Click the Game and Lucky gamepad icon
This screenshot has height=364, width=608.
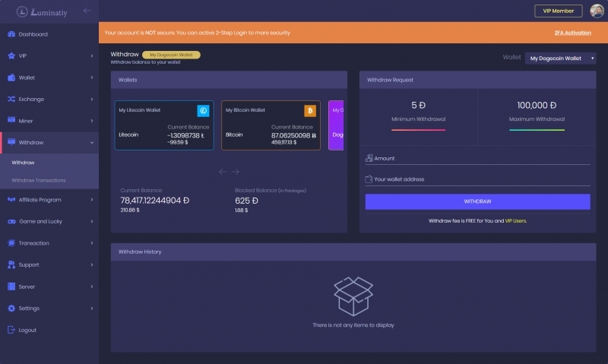tap(11, 221)
